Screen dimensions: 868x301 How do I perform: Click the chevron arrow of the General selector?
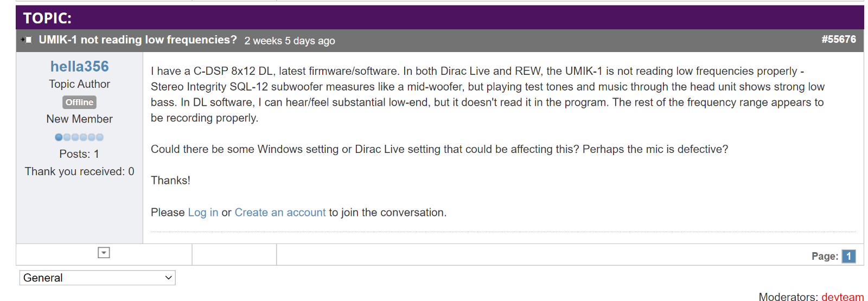point(168,278)
